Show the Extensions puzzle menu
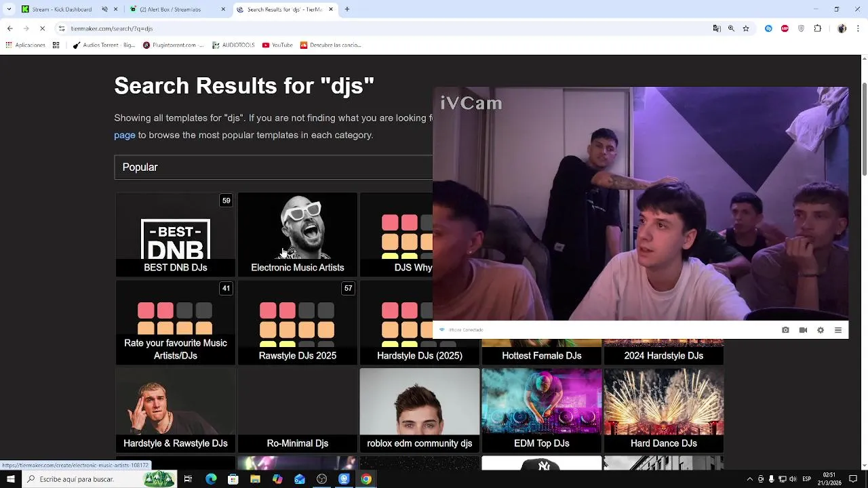Viewport: 868px width, 488px height. (817, 28)
